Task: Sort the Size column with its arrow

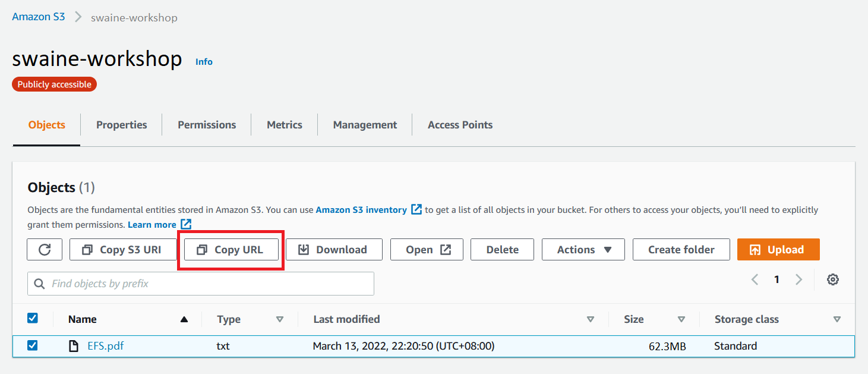Action: tap(681, 319)
